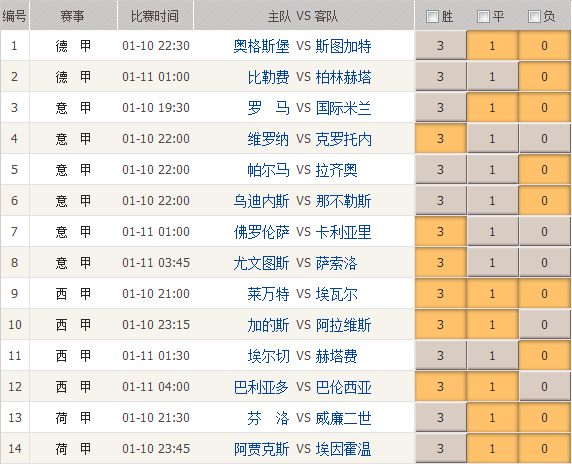Toggle loss (0) for 尤文图斯 vs 萨索洛
Screen dimensions: 572x464
click(545, 263)
